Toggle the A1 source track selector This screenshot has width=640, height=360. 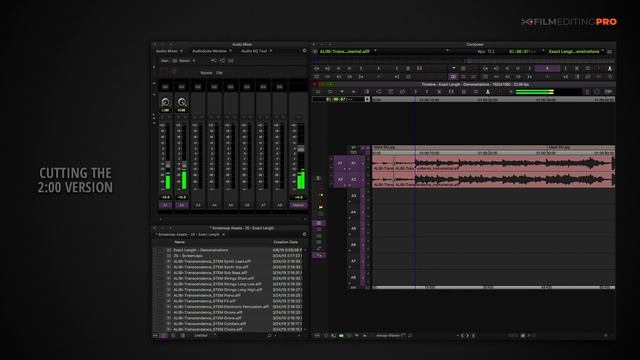click(x=340, y=163)
